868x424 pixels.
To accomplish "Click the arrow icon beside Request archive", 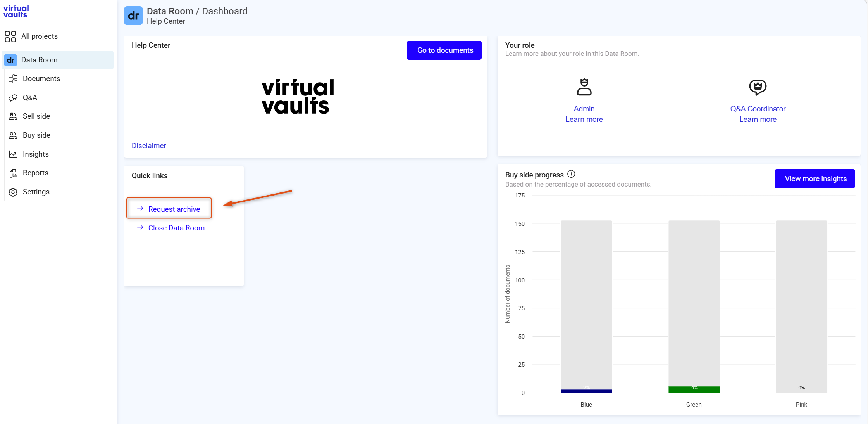I will coord(140,208).
